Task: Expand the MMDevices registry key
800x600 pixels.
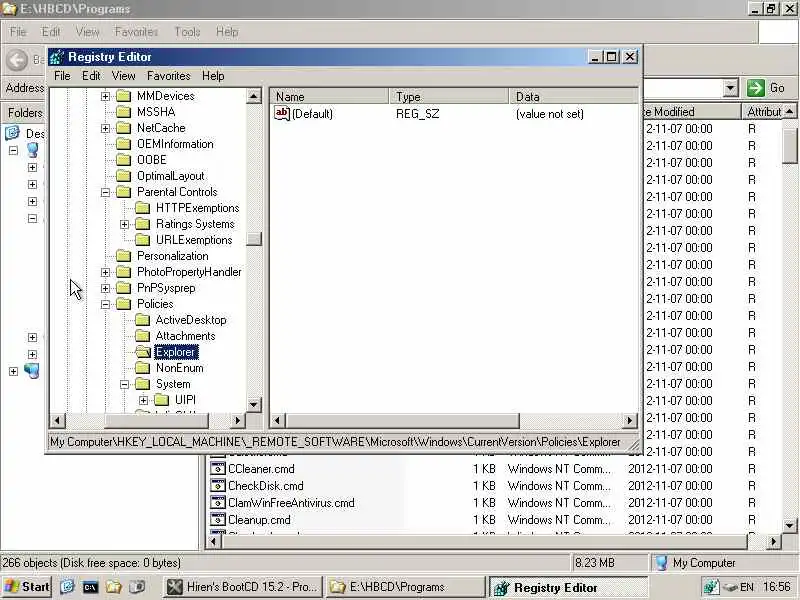Action: 105,96
